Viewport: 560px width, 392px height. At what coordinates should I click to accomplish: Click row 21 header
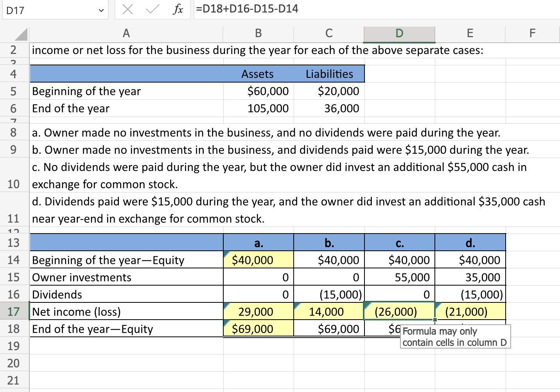[14, 380]
